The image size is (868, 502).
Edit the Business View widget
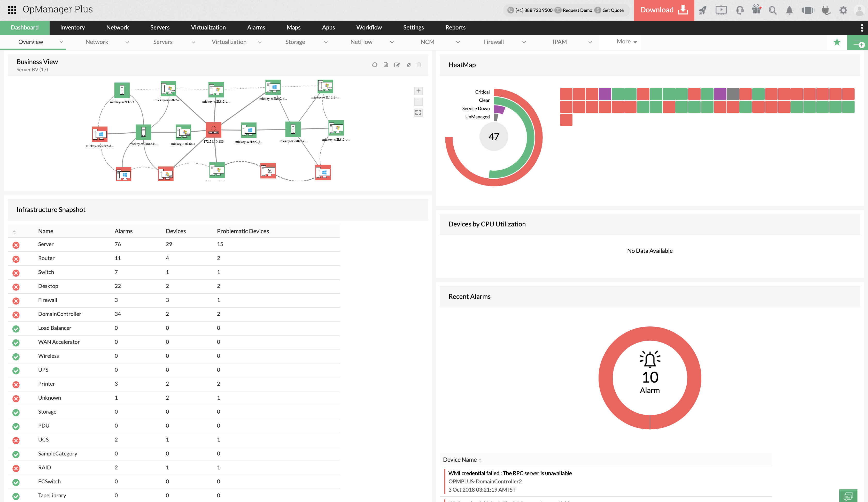[397, 65]
